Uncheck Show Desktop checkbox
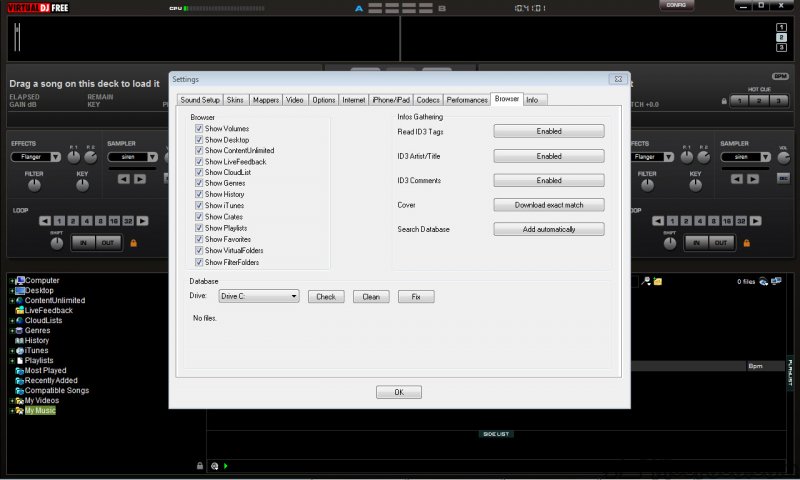 tap(199, 139)
